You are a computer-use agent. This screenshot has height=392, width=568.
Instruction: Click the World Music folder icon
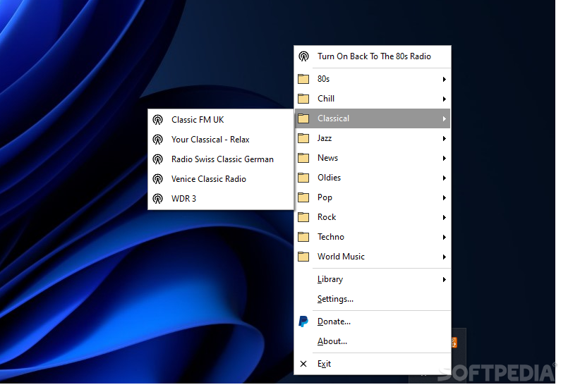pyautogui.click(x=303, y=257)
